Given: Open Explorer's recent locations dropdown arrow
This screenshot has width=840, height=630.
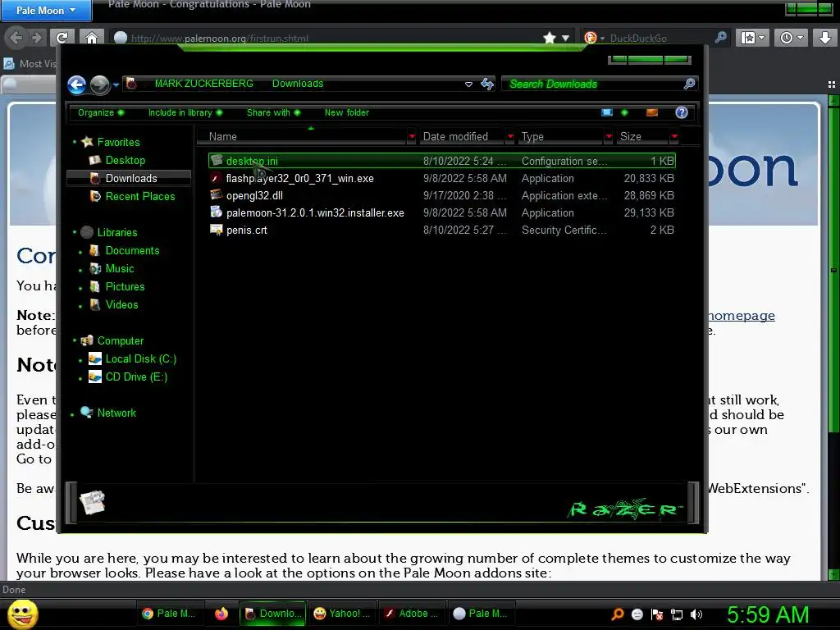Looking at the screenshot, I should (x=116, y=84).
